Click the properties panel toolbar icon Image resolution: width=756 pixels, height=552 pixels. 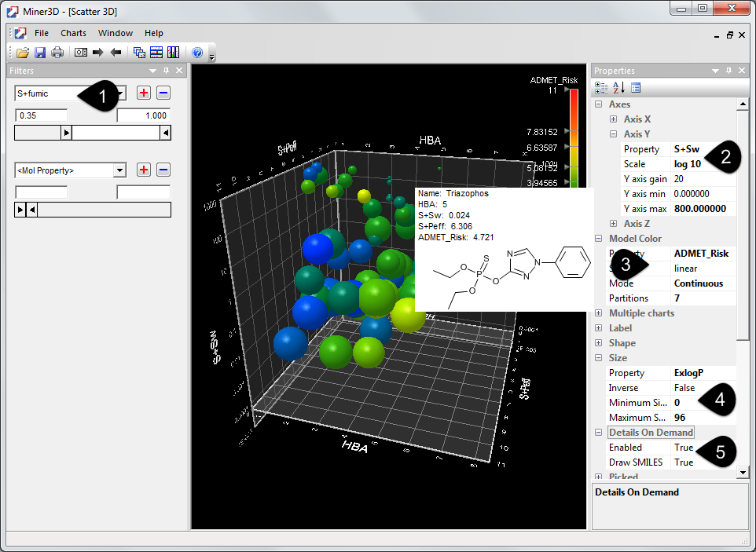coord(80,53)
